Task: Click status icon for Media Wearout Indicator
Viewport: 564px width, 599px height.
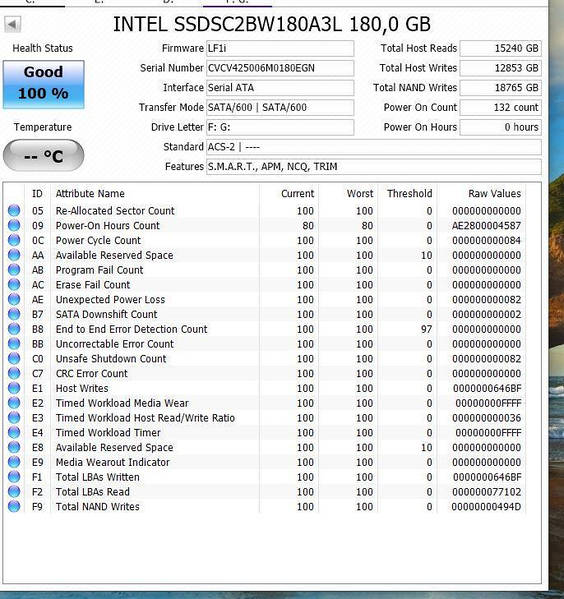Action: 14,462
